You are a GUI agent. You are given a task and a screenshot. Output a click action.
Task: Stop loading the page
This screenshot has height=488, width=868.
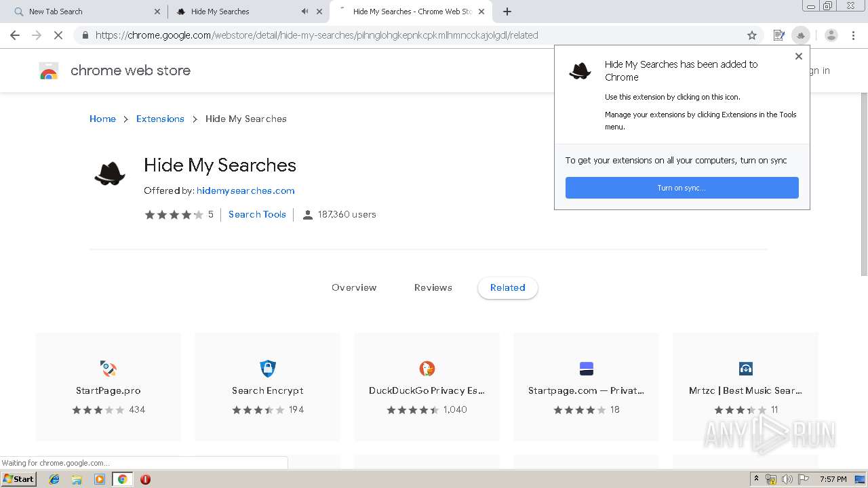click(x=58, y=35)
